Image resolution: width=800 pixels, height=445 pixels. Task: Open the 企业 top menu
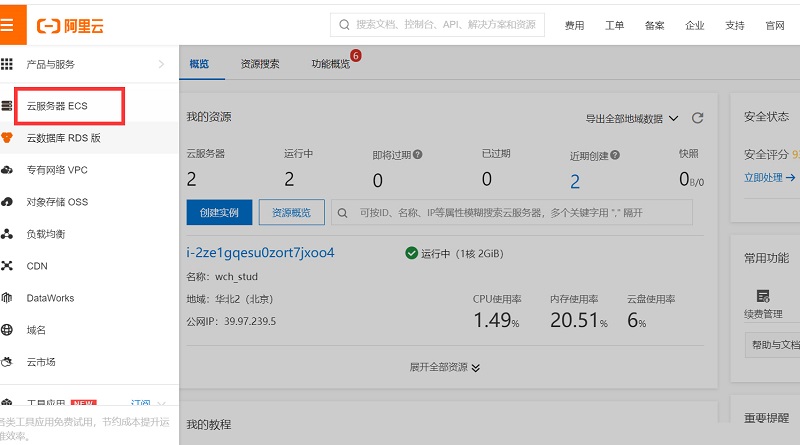click(694, 25)
